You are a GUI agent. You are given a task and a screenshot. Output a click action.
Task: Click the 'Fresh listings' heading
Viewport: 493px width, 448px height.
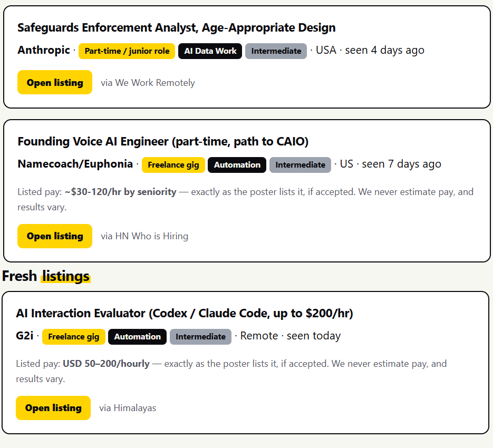click(x=46, y=276)
